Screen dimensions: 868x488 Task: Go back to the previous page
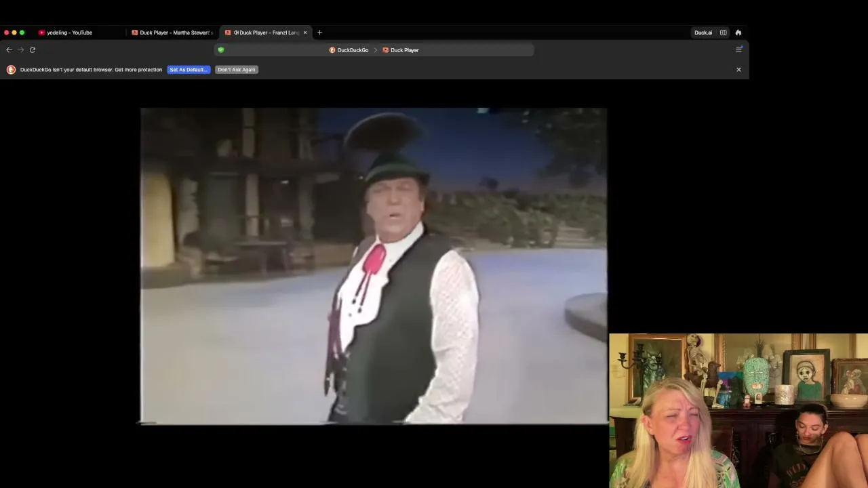[x=9, y=49]
